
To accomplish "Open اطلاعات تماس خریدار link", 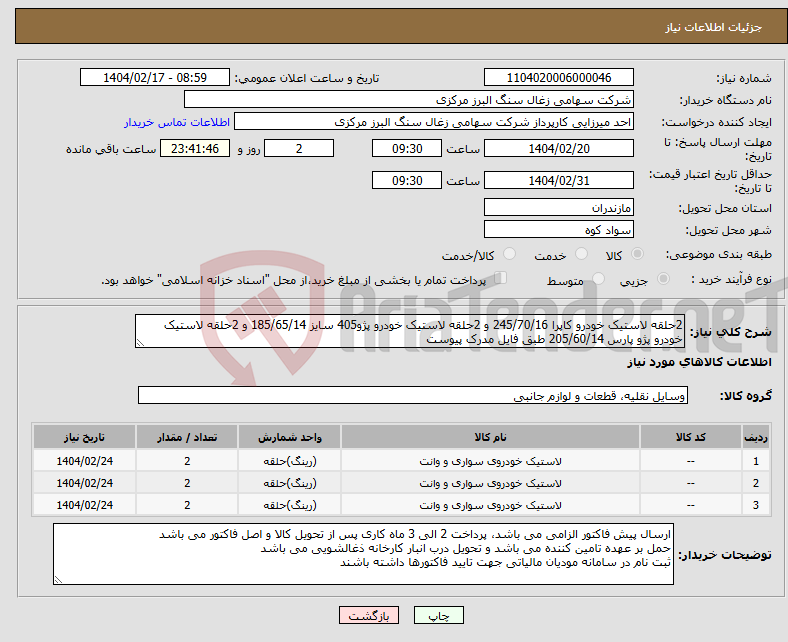I will coord(176,122).
